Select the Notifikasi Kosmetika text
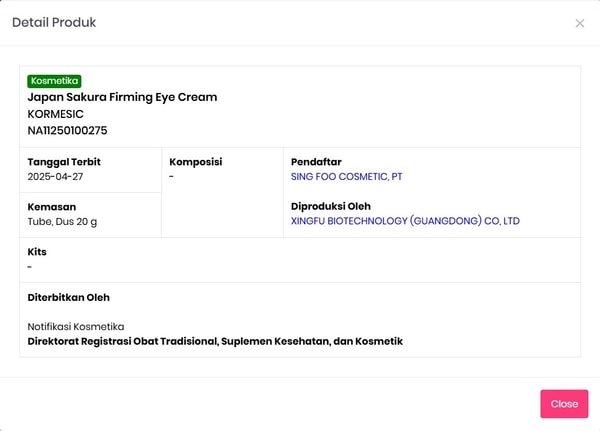 pos(75,326)
